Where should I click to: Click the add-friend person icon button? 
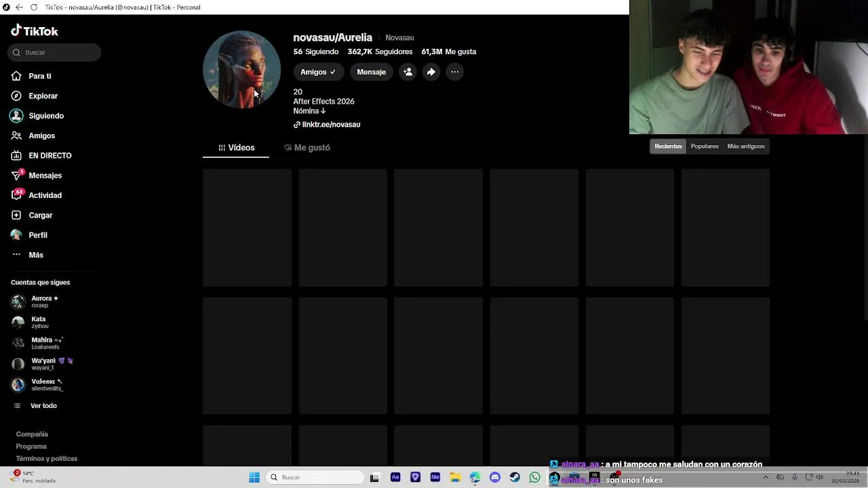(x=408, y=72)
